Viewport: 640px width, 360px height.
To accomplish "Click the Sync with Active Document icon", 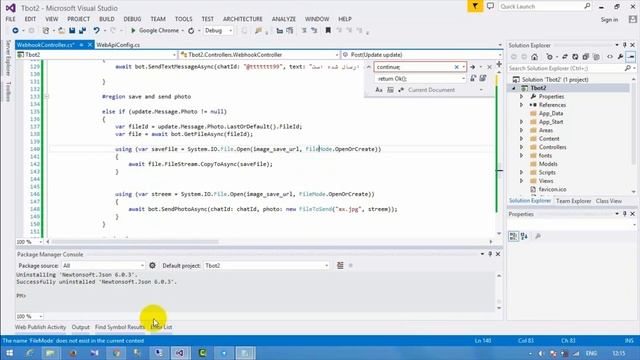I will click(564, 57).
